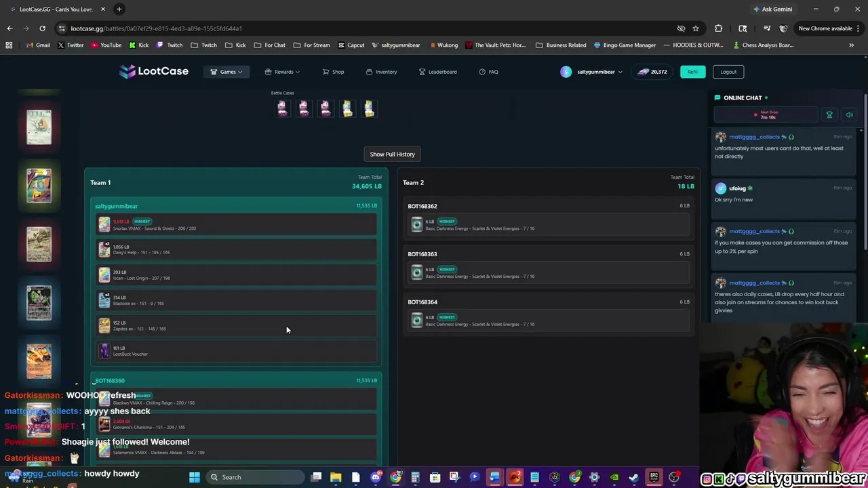The height and width of the screenshot is (488, 868).
Task: Open the Windows Start menu
Action: [195, 477]
